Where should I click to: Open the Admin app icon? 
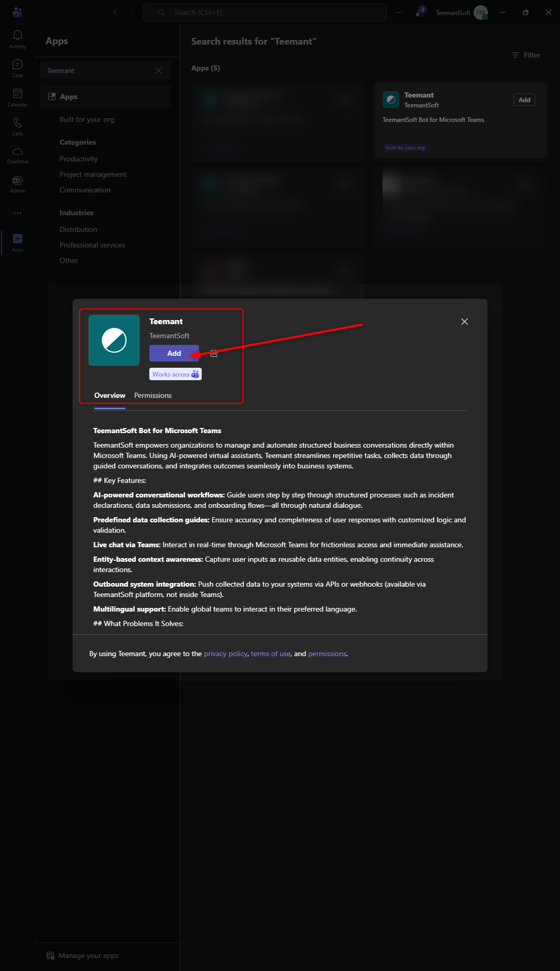(17, 184)
